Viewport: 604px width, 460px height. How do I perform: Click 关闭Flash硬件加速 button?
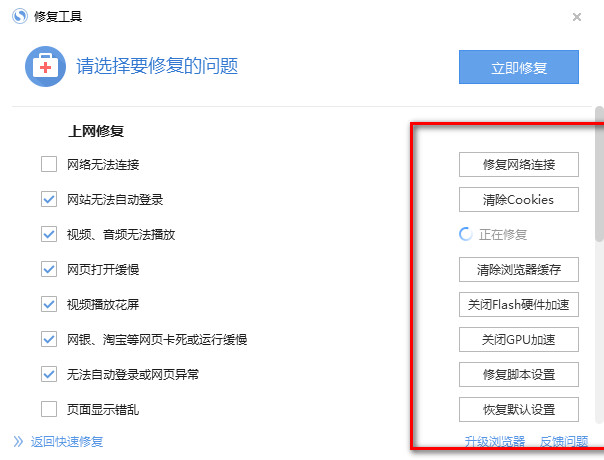[518, 305]
